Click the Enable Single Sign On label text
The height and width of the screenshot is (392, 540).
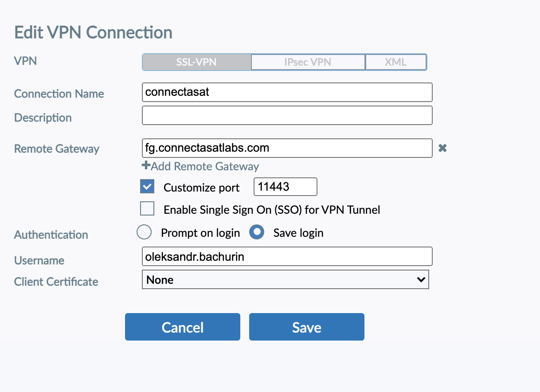tap(272, 210)
